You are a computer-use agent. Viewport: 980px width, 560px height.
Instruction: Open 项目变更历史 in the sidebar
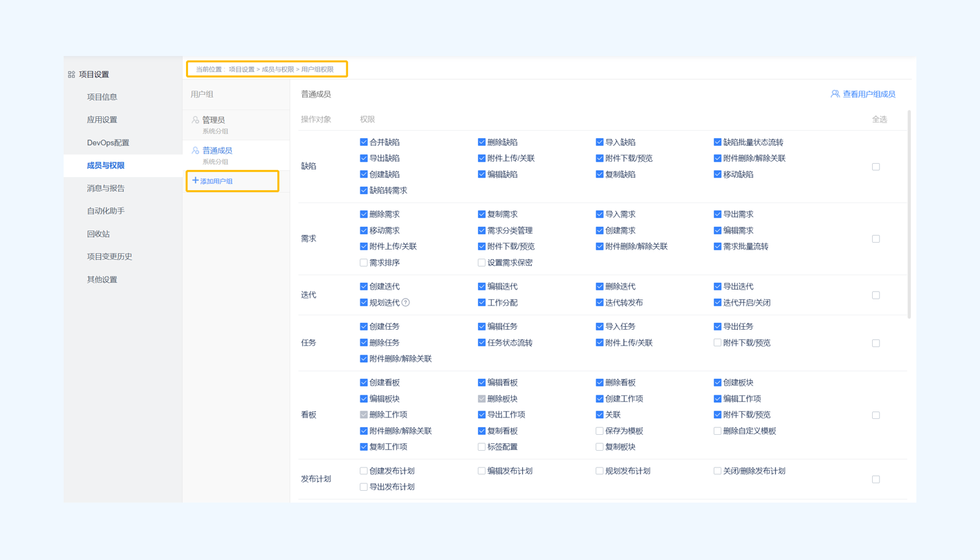pos(109,256)
